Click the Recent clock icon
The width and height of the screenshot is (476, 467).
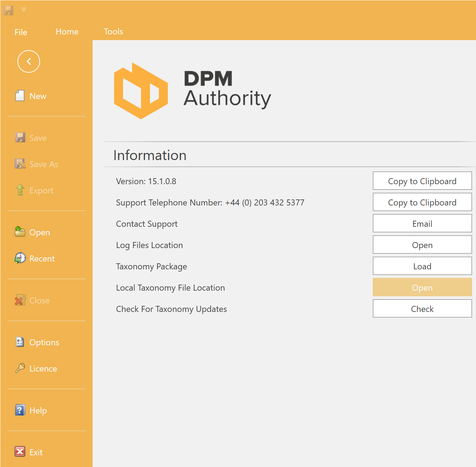click(20, 258)
